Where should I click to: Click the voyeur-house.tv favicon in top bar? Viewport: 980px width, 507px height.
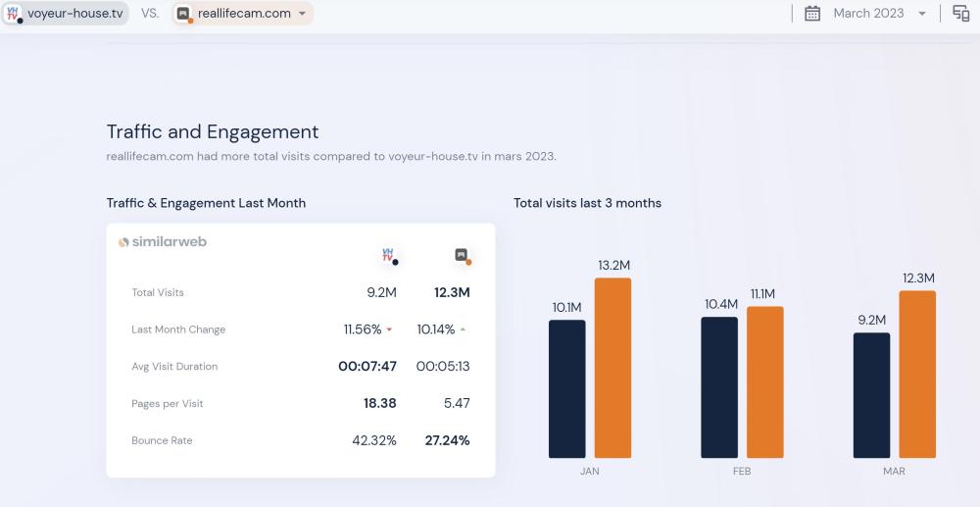pos(14,14)
